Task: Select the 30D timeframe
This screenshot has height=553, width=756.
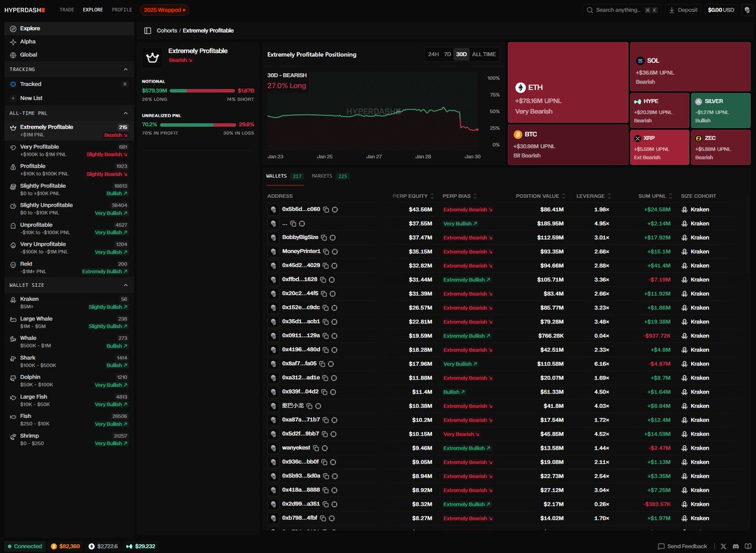Action: (x=461, y=54)
